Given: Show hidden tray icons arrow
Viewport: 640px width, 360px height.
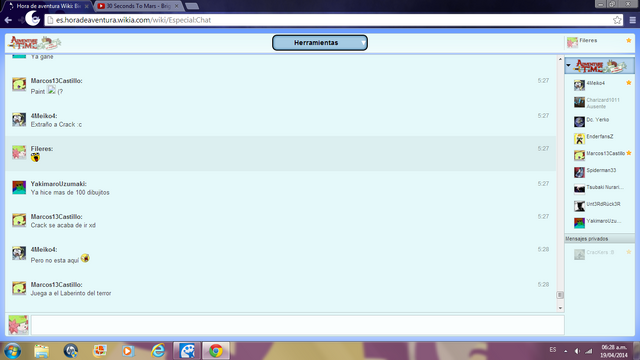Looking at the screenshot, I should pos(566,351).
